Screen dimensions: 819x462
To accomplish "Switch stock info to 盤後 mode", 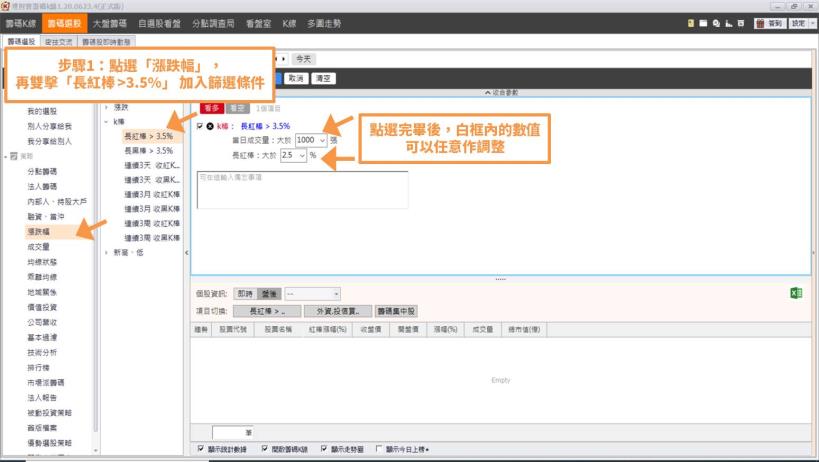I will coord(269,294).
